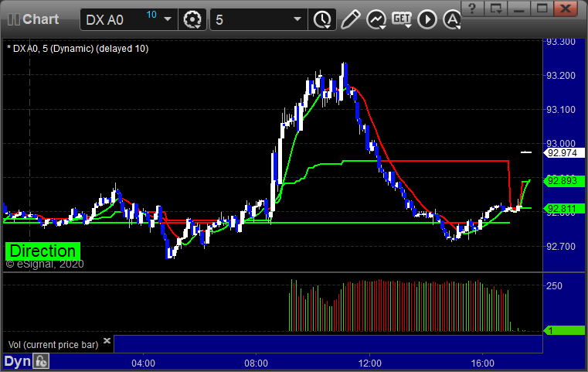Click the 16:00 time axis label

(483, 363)
